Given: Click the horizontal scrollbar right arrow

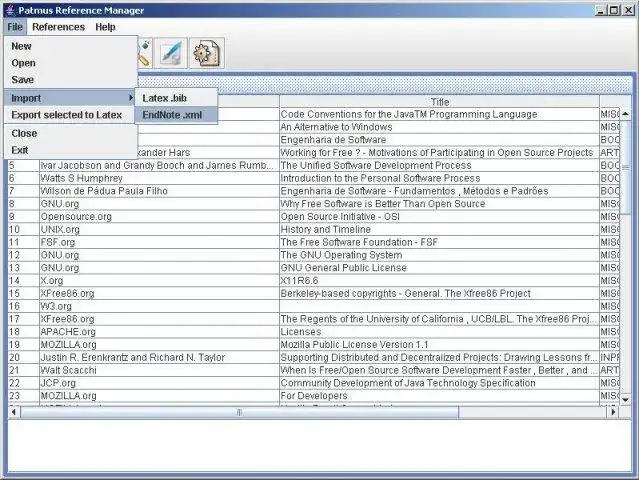Looking at the screenshot, I should 614,412.
